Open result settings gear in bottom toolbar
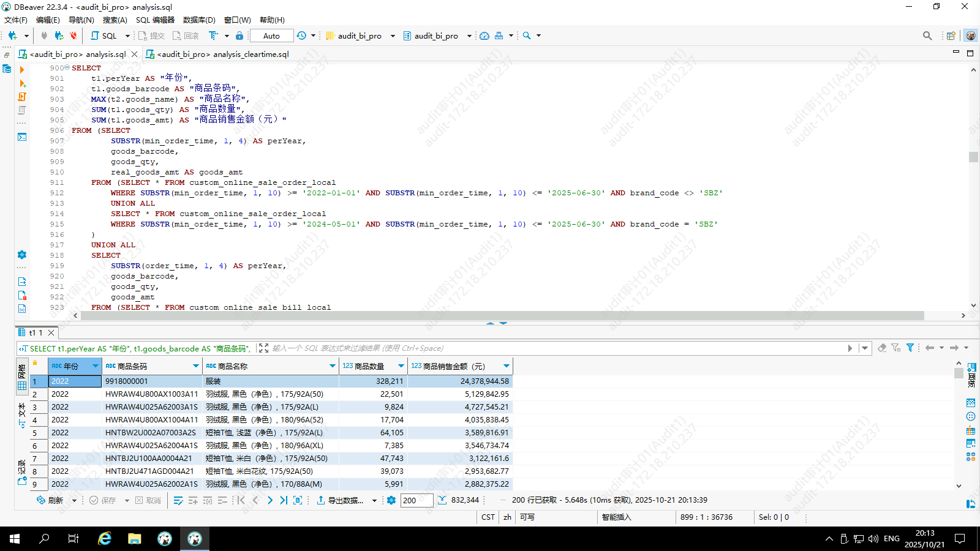Viewport: 980px width, 551px height. [391, 500]
